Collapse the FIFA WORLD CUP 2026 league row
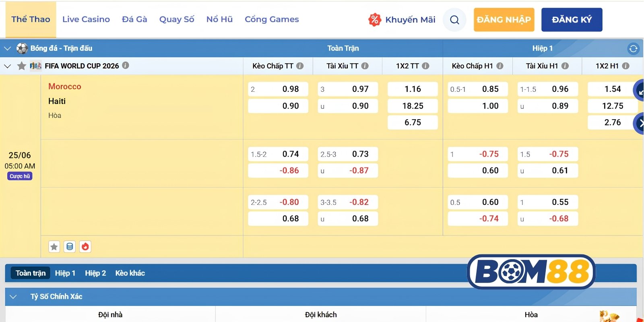 click(7, 66)
